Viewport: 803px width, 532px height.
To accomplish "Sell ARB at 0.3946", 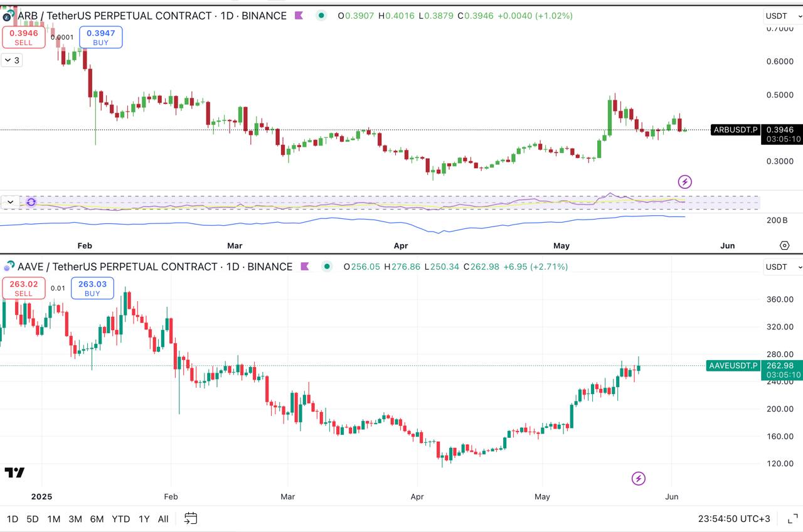I will [24, 38].
